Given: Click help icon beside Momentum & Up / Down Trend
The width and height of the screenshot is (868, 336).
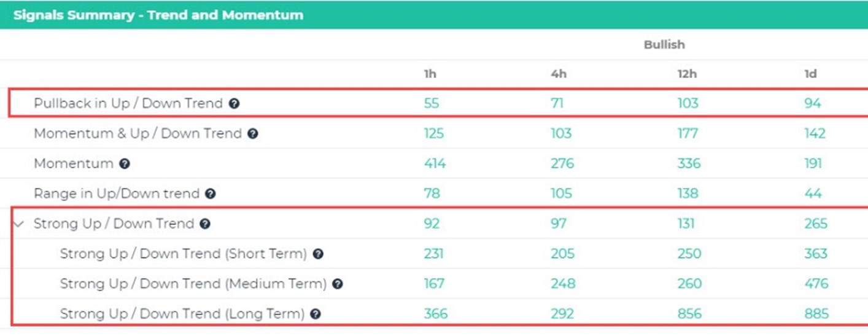Looking at the screenshot, I should coord(253,134).
